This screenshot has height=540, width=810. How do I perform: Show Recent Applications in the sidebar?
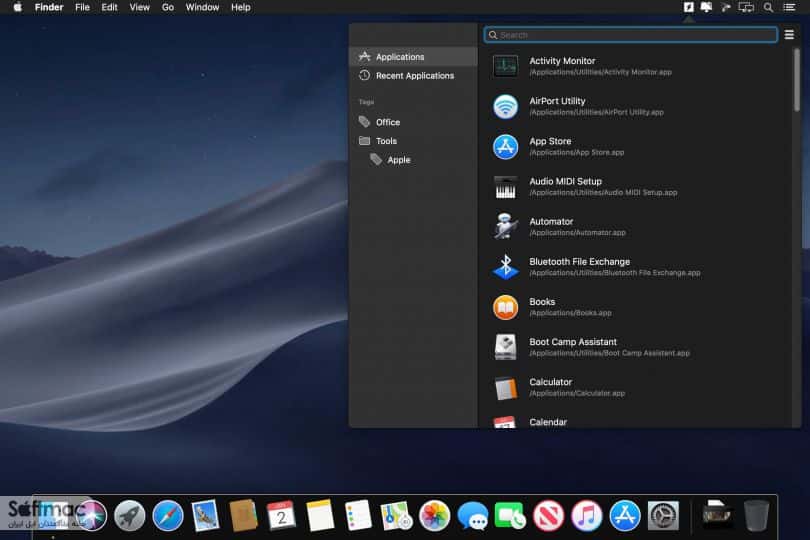click(413, 75)
